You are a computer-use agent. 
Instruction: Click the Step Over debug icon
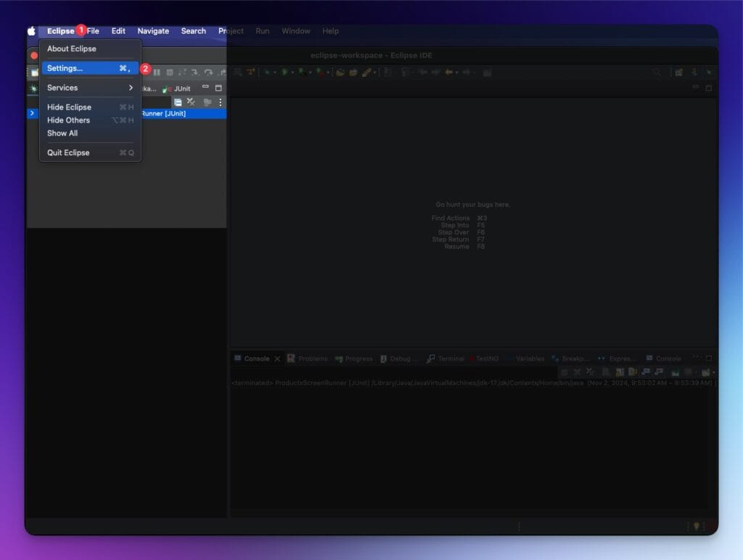coord(208,73)
